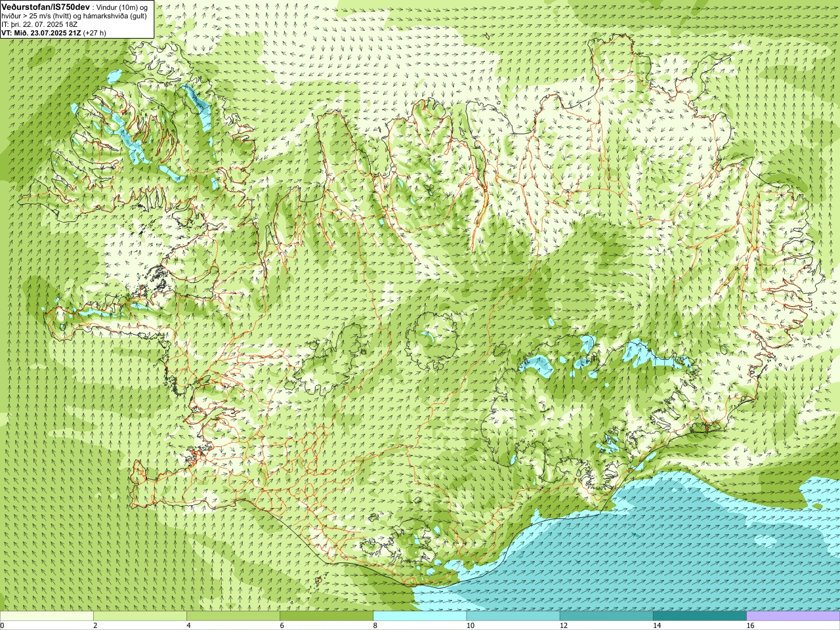The width and height of the screenshot is (840, 630).
Task: Select the "Vindur (10m) og" description text
Action: point(121,7)
